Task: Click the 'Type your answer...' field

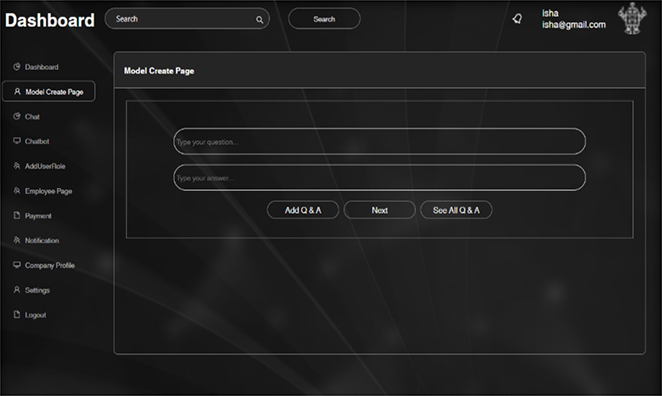Action: pos(380,178)
